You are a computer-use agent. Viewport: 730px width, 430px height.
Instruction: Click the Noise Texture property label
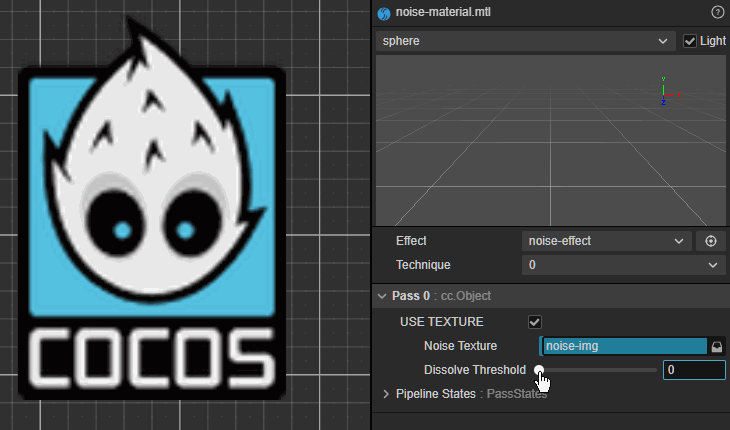(460, 346)
